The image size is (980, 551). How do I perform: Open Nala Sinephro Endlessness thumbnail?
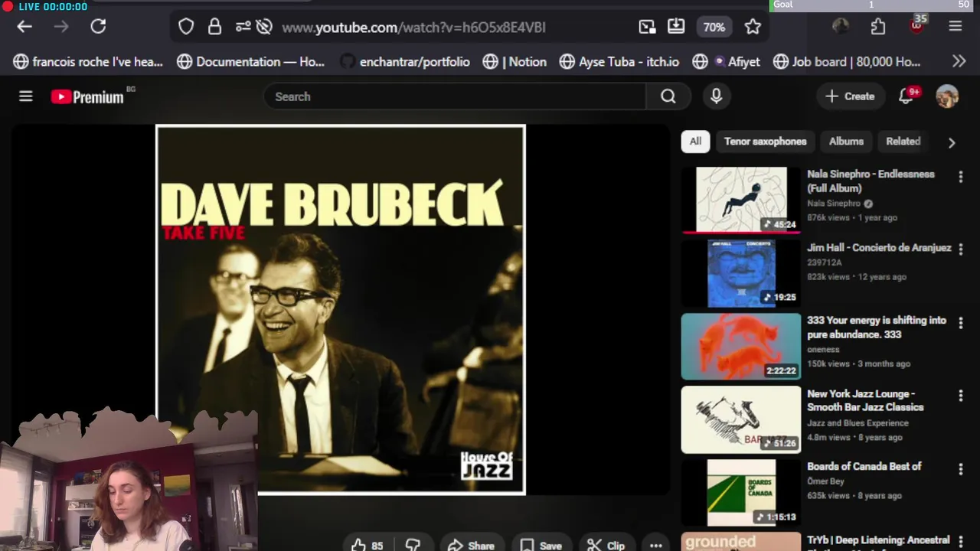click(741, 200)
